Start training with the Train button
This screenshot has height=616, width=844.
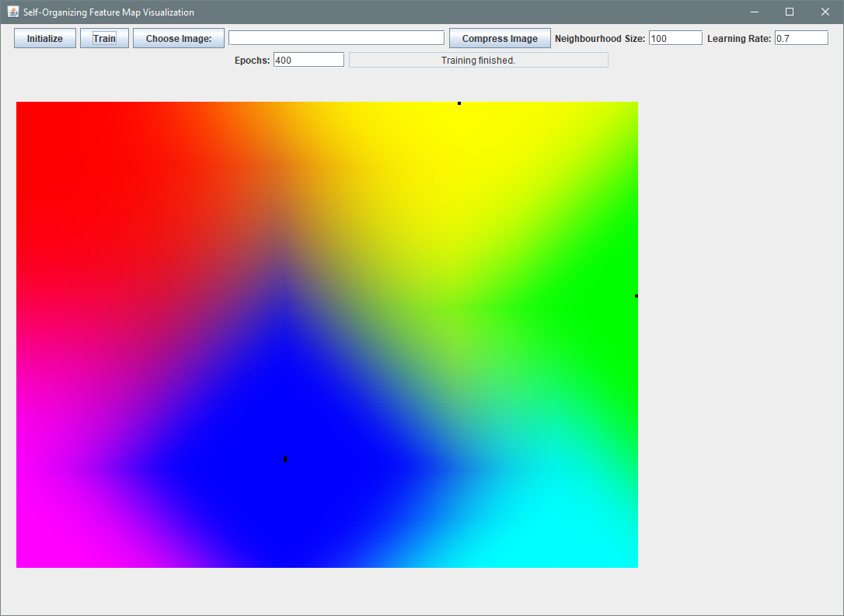click(x=104, y=38)
